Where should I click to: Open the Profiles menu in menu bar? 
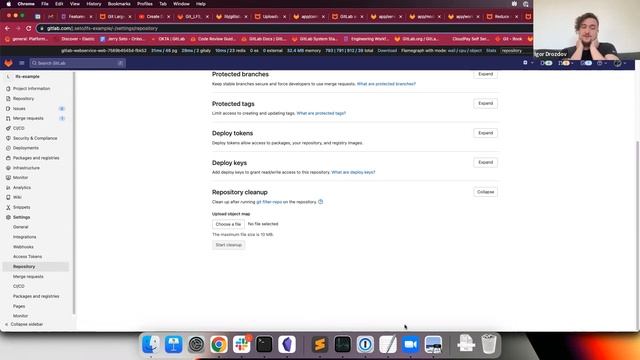pyautogui.click(x=144, y=4)
